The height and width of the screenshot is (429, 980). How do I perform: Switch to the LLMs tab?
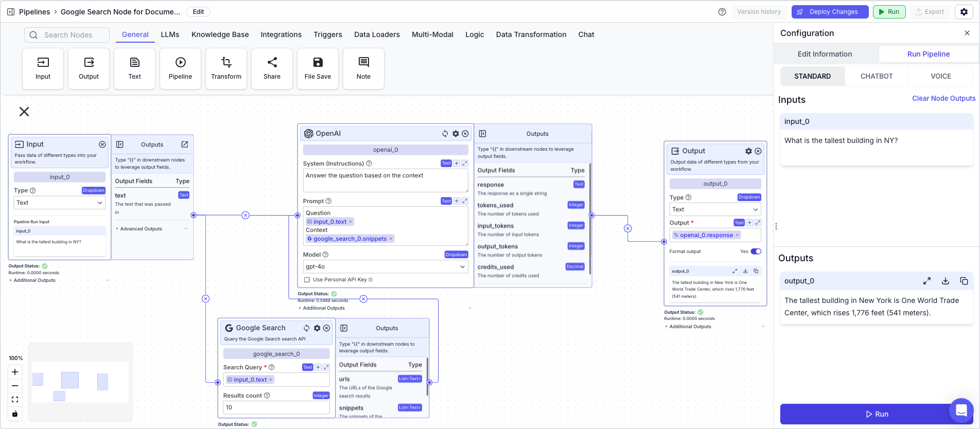170,34
